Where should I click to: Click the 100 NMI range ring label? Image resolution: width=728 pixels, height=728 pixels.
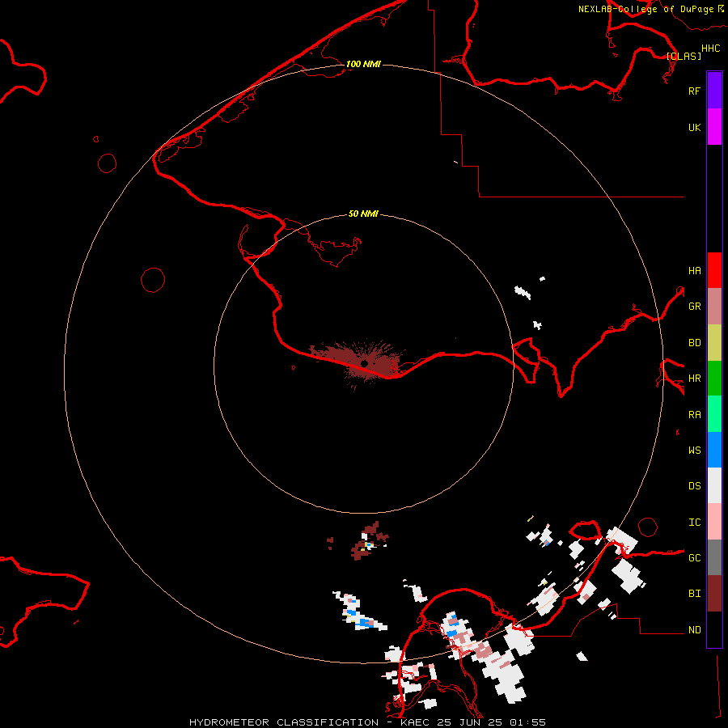363,64
